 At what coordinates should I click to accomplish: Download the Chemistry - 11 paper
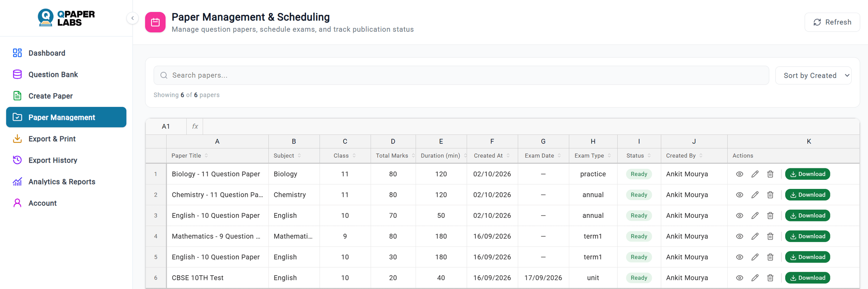tap(808, 195)
